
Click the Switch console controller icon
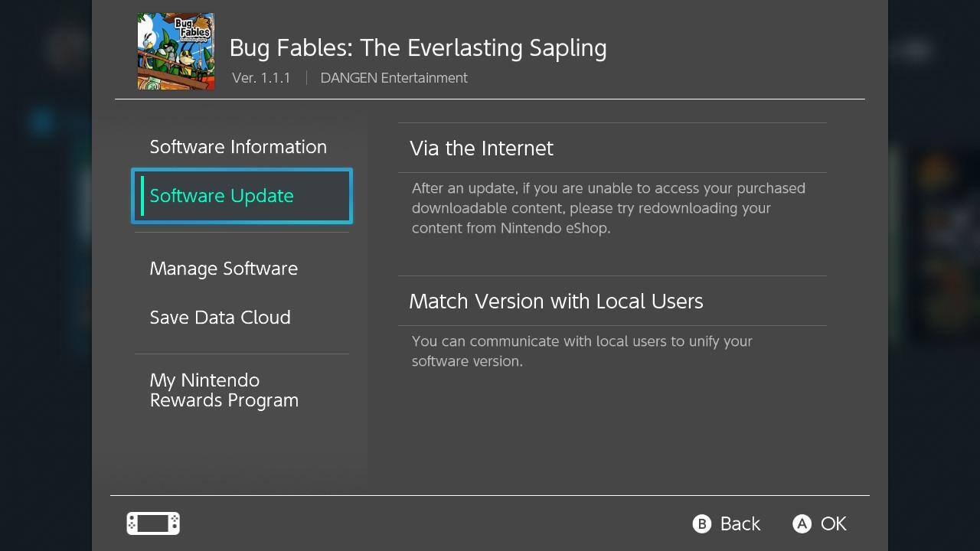click(x=153, y=523)
